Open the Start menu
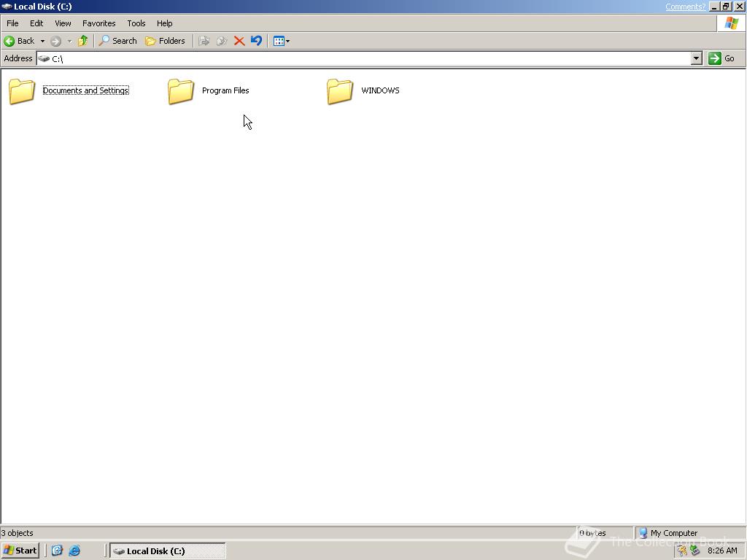 [x=20, y=551]
